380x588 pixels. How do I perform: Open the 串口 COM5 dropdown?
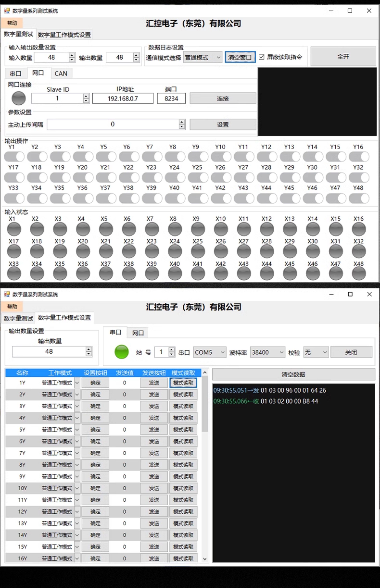(x=209, y=352)
